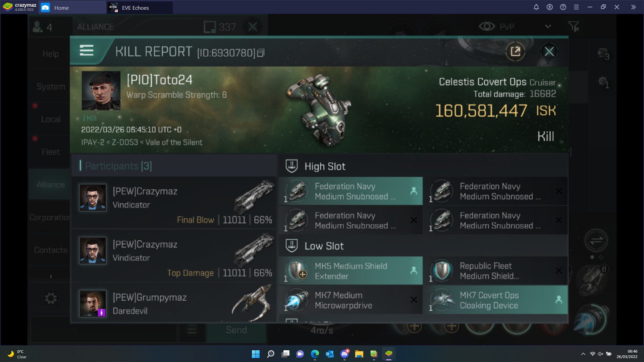644x362 pixels.
Task: Switch to the Home tab
Action: tap(72, 8)
